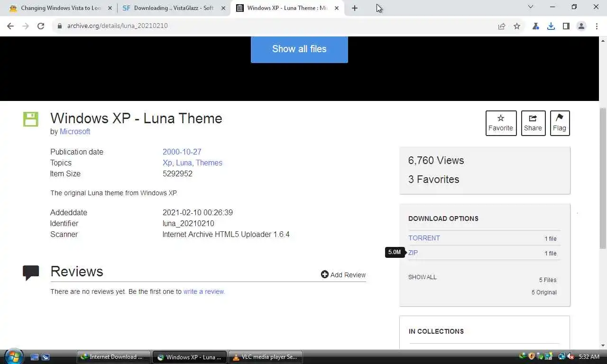This screenshot has height=364, width=607.
Task: Close the Windows XP - Luna Theme tab
Action: click(337, 8)
